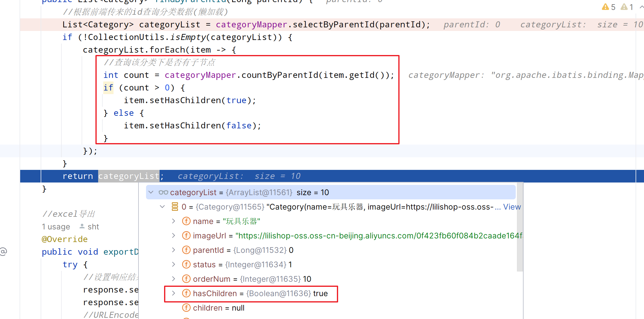The width and height of the screenshot is (644, 319).
Task: Click the categoryMapper inline debug hint
Action: pyautogui.click(x=526, y=75)
